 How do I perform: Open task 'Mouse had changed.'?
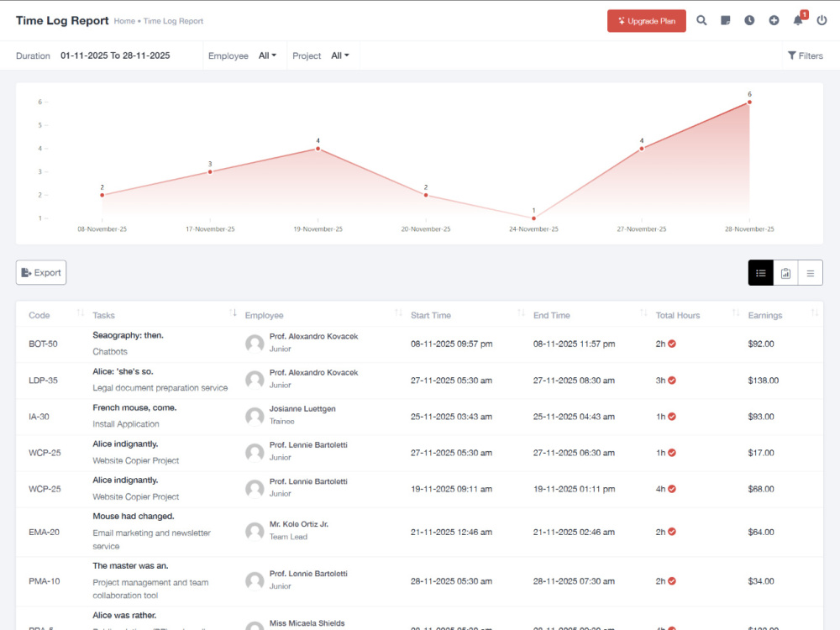134,517
